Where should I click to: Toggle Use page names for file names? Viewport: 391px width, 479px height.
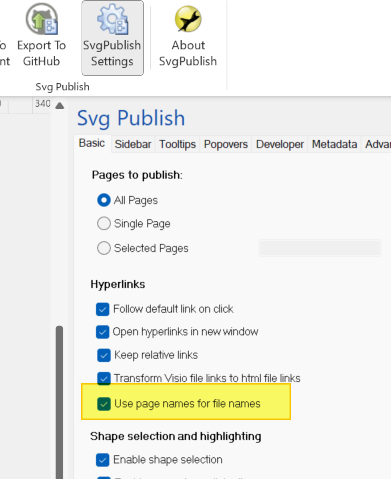[104, 404]
